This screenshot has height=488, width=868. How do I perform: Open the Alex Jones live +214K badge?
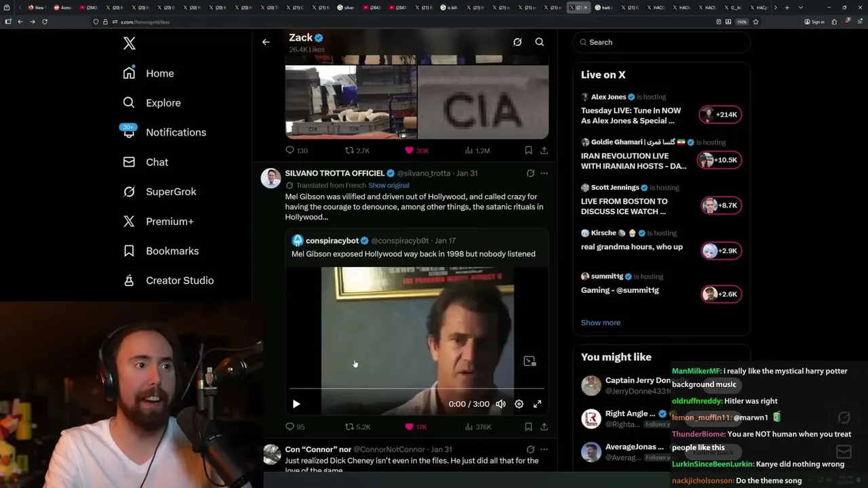[721, 115]
